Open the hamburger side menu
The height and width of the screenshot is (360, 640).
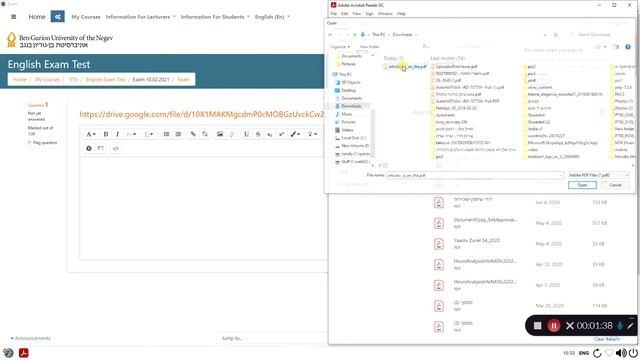pos(13,17)
